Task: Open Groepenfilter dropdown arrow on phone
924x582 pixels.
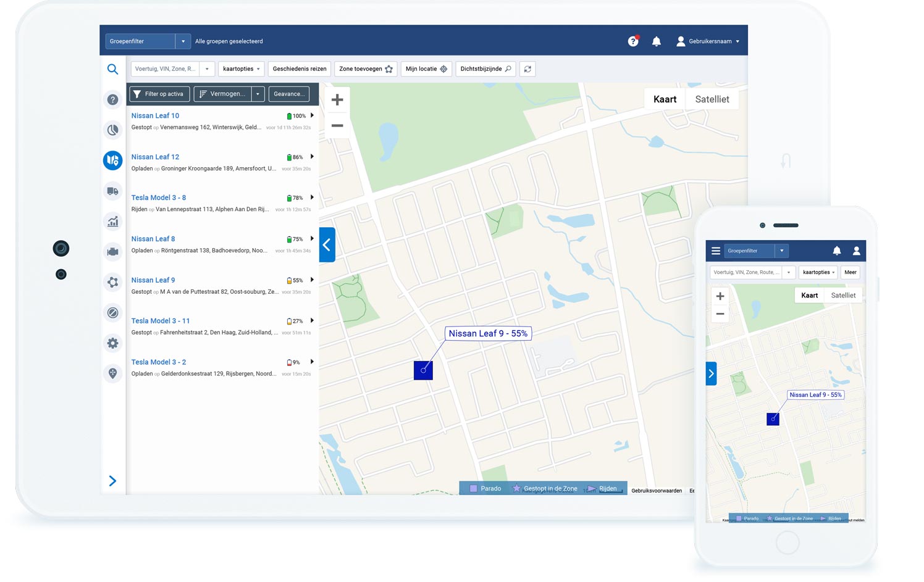Action: coord(782,251)
